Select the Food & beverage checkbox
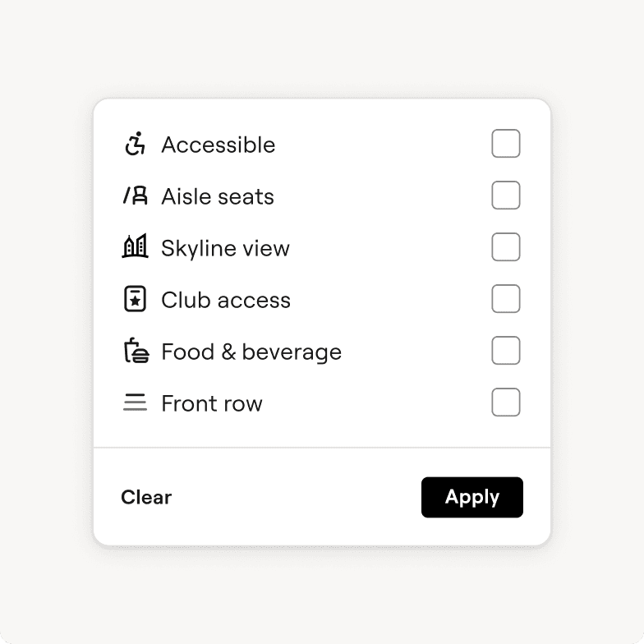The image size is (644, 644). point(506,351)
